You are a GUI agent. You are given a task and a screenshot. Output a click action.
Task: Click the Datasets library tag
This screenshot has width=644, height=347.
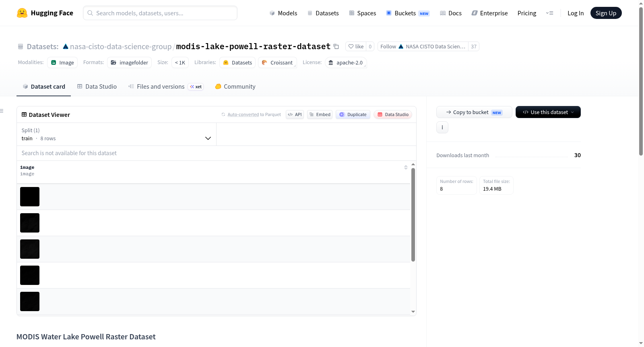click(x=237, y=62)
